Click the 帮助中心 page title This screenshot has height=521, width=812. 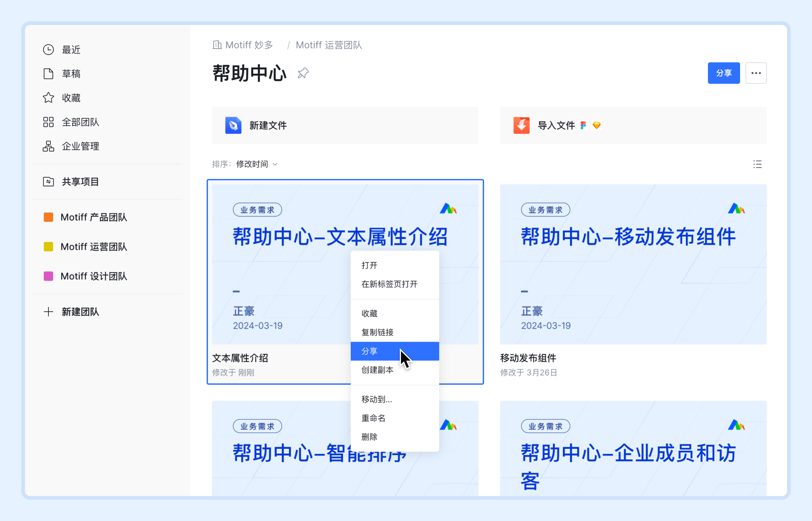250,73
